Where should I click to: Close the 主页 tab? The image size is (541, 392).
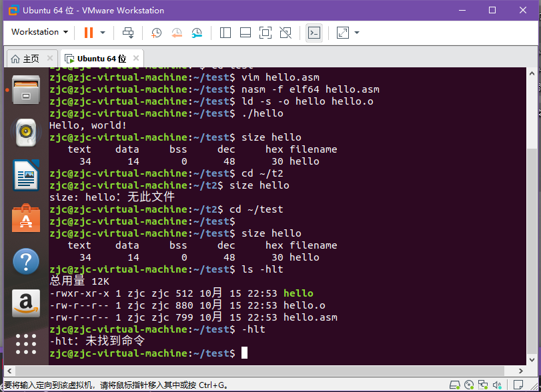tap(50, 58)
